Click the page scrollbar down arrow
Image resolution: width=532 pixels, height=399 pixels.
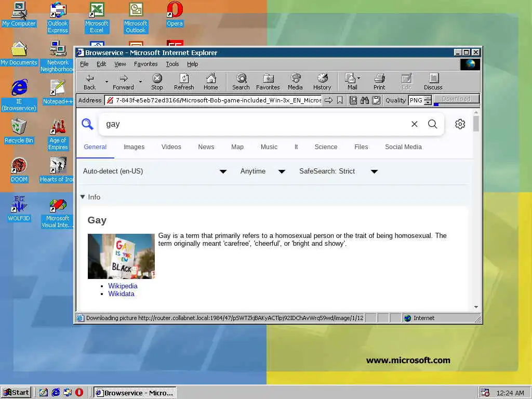point(476,307)
